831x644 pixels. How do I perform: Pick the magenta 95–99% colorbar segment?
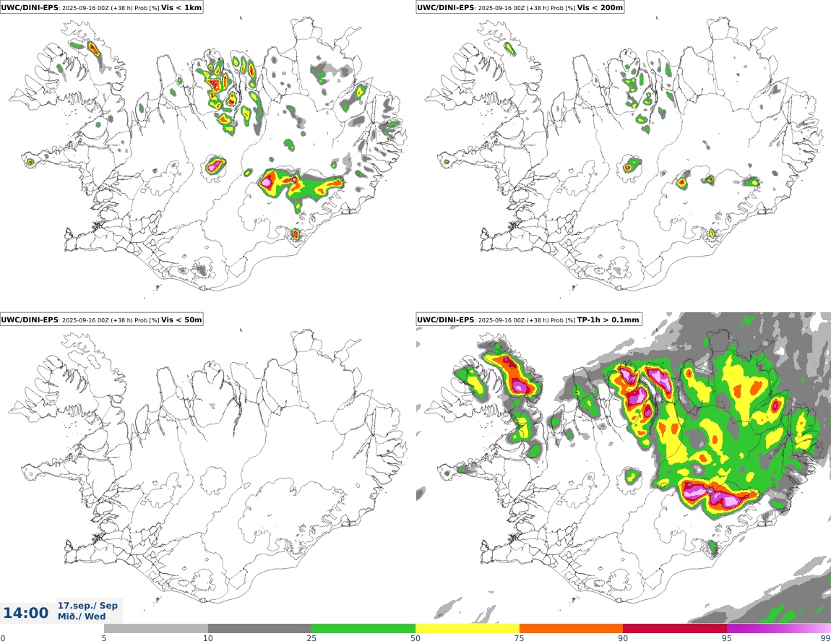[x=779, y=628]
